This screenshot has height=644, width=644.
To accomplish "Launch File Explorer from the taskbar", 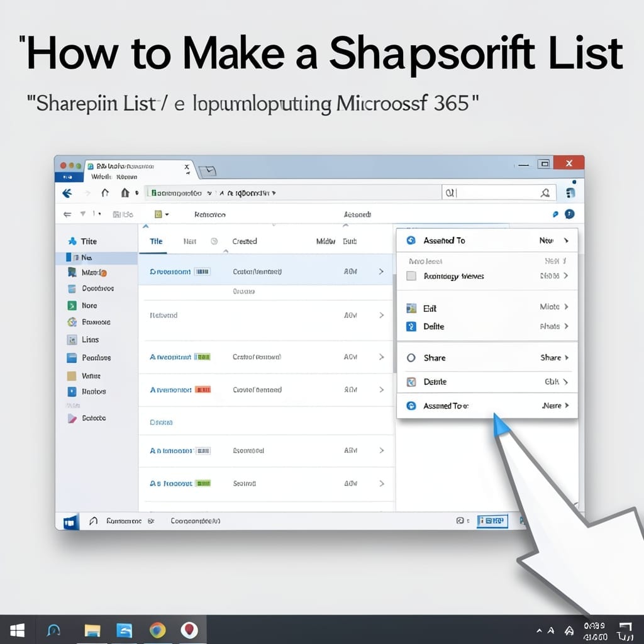I will pyautogui.click(x=92, y=630).
